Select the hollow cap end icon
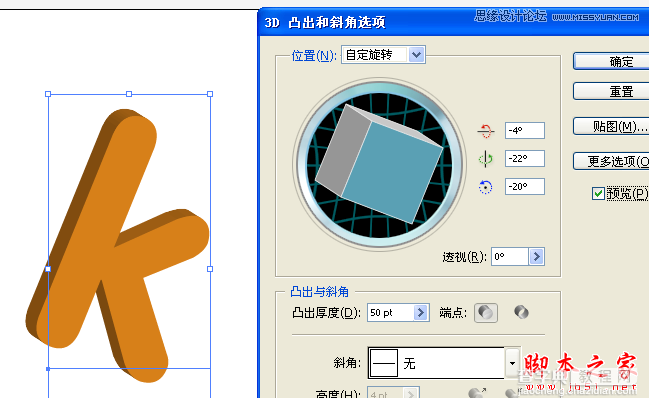This screenshot has width=649, height=398. click(x=521, y=312)
